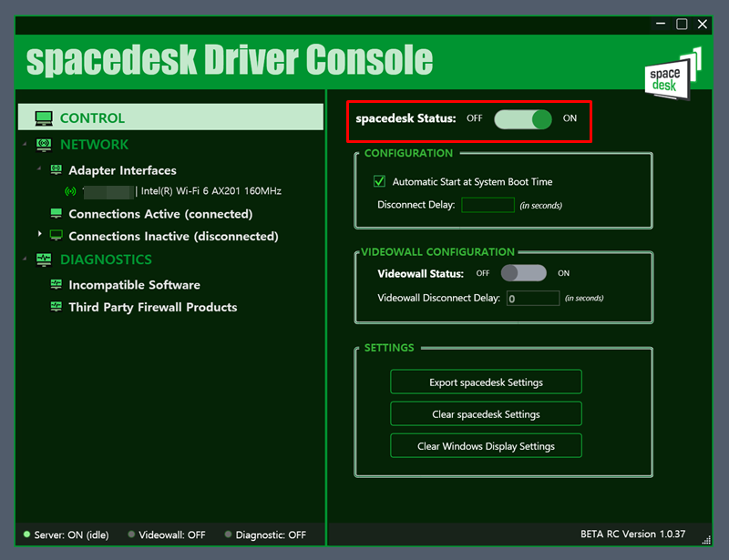Open Incompatible Software diagnostics
729x560 pixels.
(x=134, y=285)
